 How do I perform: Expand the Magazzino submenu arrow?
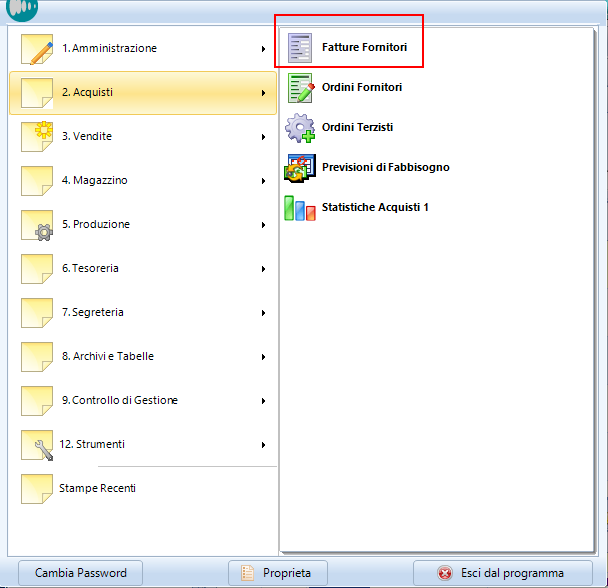263,181
